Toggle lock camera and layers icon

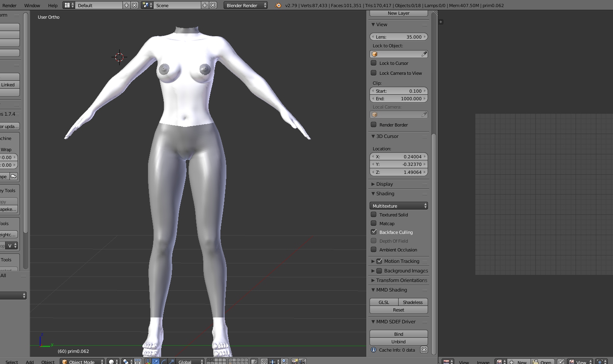(254, 362)
